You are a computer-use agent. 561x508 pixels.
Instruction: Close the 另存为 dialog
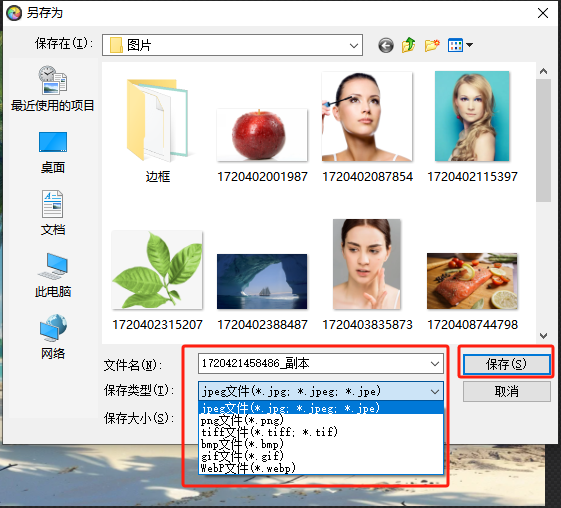[x=543, y=13]
